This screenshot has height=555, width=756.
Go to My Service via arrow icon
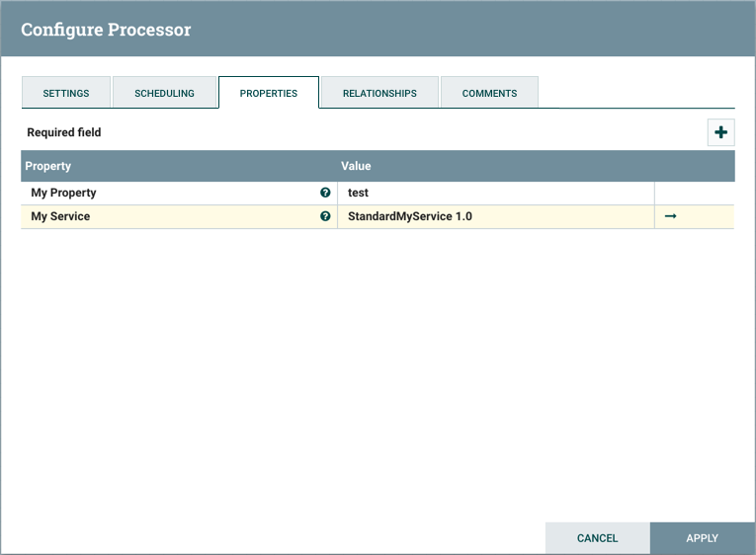point(670,216)
